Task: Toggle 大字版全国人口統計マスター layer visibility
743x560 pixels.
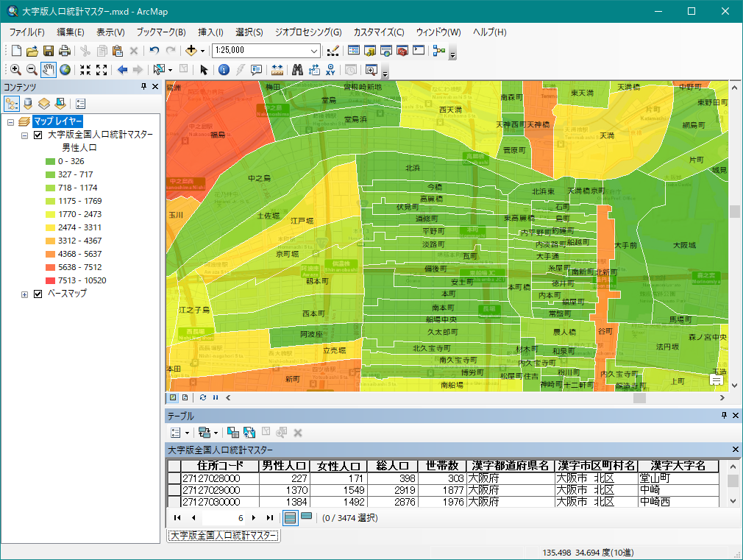Action: (38, 135)
